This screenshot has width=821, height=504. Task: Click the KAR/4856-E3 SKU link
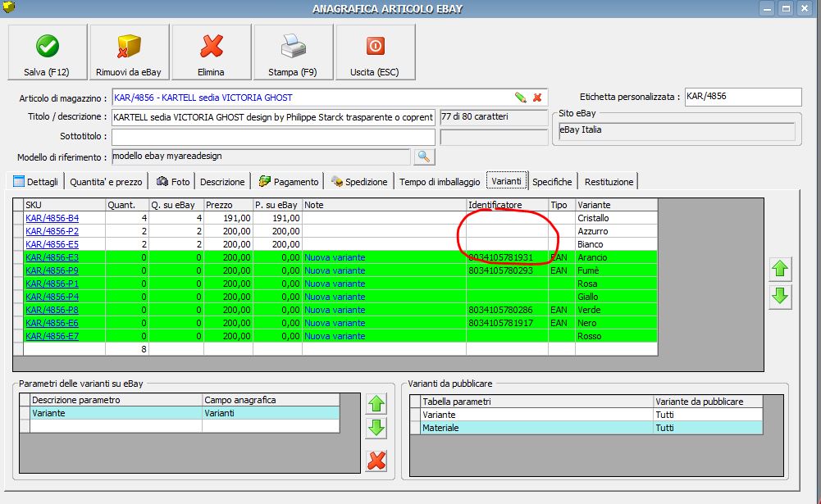(x=52, y=257)
